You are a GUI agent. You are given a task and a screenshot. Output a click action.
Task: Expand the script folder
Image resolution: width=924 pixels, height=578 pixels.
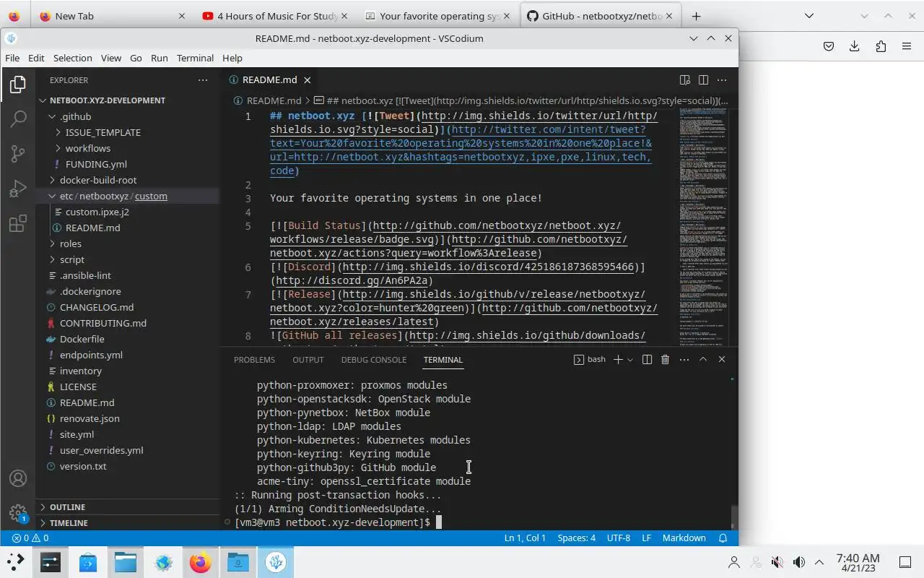pyautogui.click(x=128, y=259)
